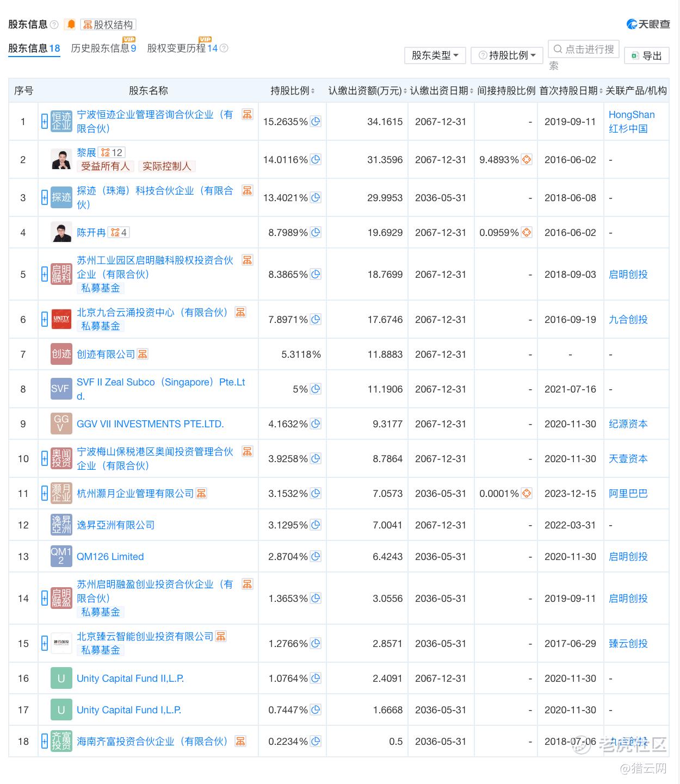Click pie chart icon next to 2.8704%
This screenshot has width=680, height=784.
tap(316, 557)
